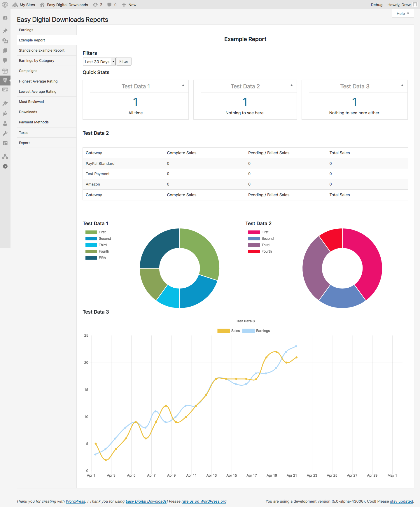Toggle Sales dataset in line chart legend
The width and height of the screenshot is (420, 507).
[x=229, y=331]
